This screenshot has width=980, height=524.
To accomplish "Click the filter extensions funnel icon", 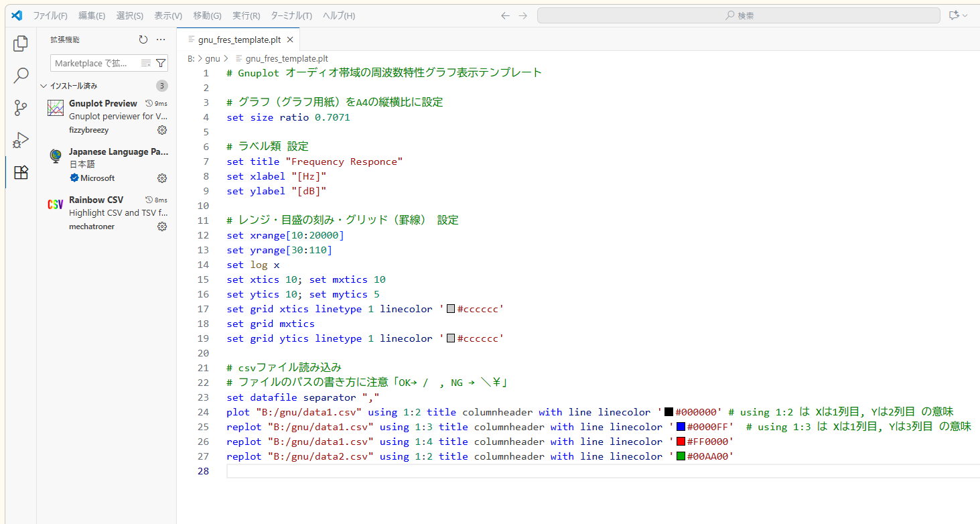I will click(x=161, y=63).
